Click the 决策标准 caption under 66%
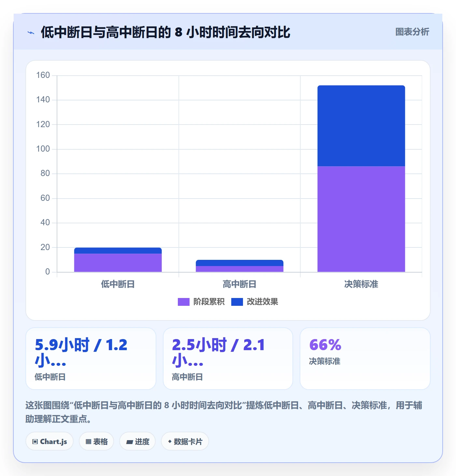Screen dimensions: 456x476 325,362
